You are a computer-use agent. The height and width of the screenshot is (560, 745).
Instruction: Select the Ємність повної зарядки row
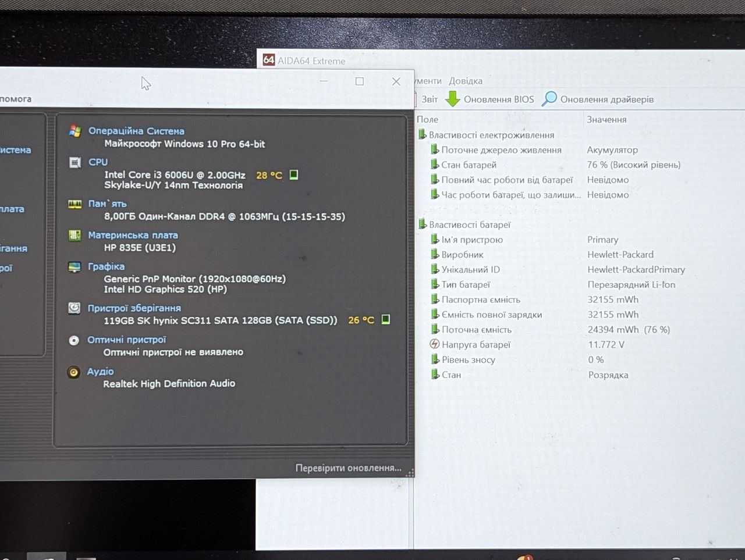tap(492, 315)
